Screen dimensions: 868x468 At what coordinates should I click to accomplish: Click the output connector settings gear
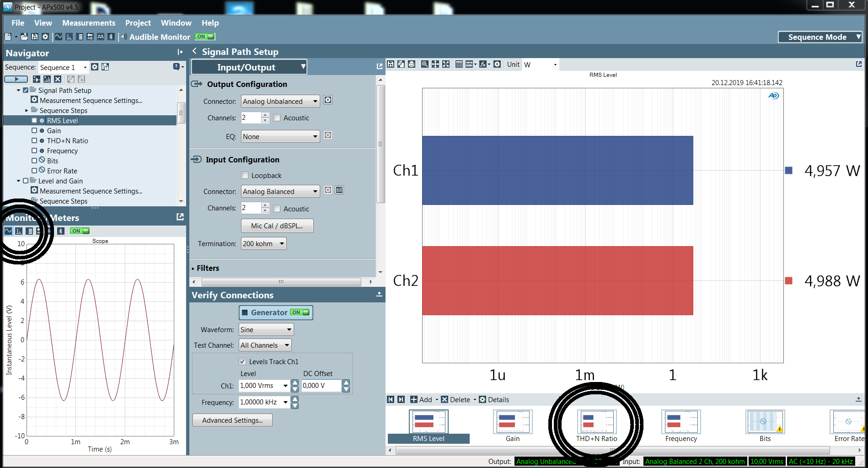(x=328, y=100)
